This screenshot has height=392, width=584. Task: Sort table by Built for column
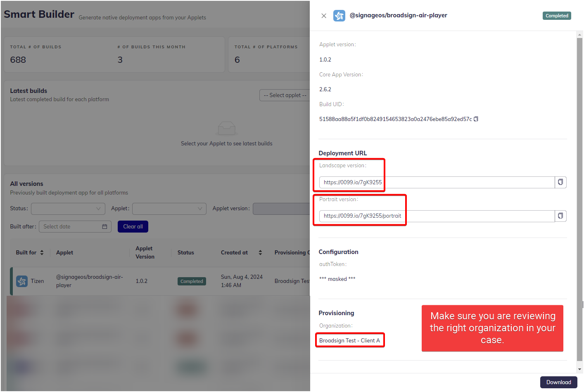[x=42, y=252]
